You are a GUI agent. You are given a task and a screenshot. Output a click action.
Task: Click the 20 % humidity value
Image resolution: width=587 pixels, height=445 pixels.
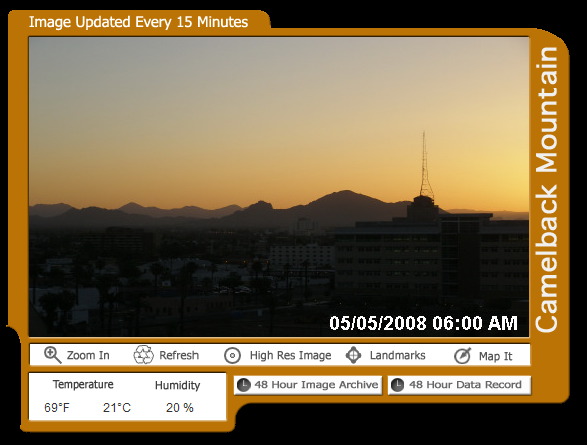coord(180,408)
